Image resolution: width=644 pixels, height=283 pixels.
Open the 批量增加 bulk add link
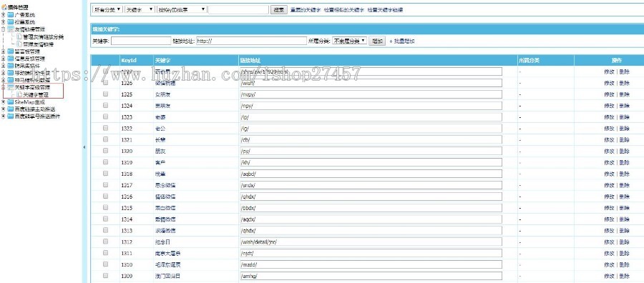tap(402, 41)
